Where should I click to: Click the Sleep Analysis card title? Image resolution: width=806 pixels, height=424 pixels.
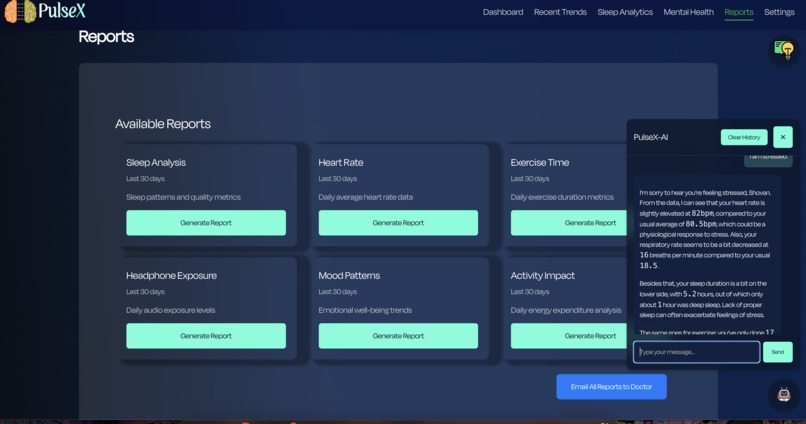point(156,162)
